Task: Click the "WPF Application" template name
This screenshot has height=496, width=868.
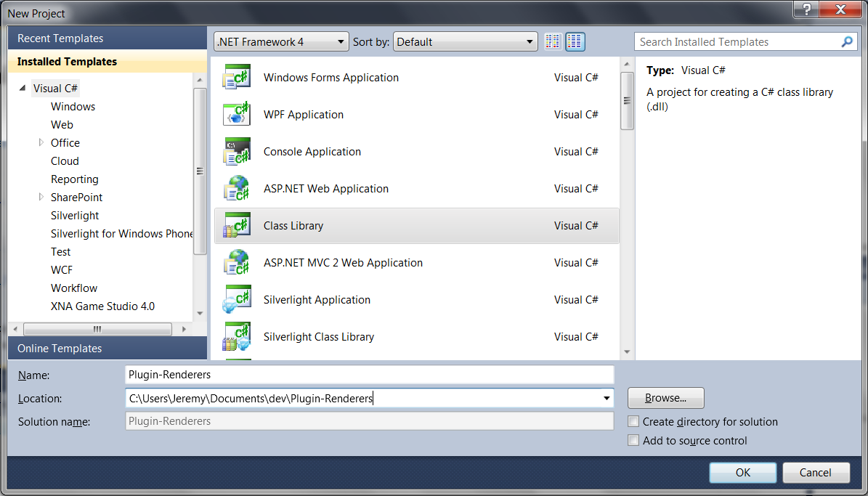Action: (x=304, y=115)
